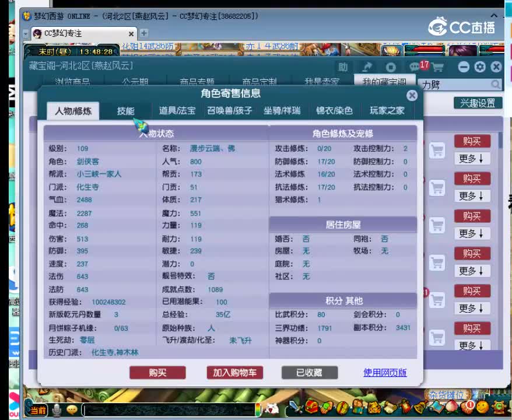Switch to 技能 tab
The width and height of the screenshot is (512, 420).
pos(126,111)
